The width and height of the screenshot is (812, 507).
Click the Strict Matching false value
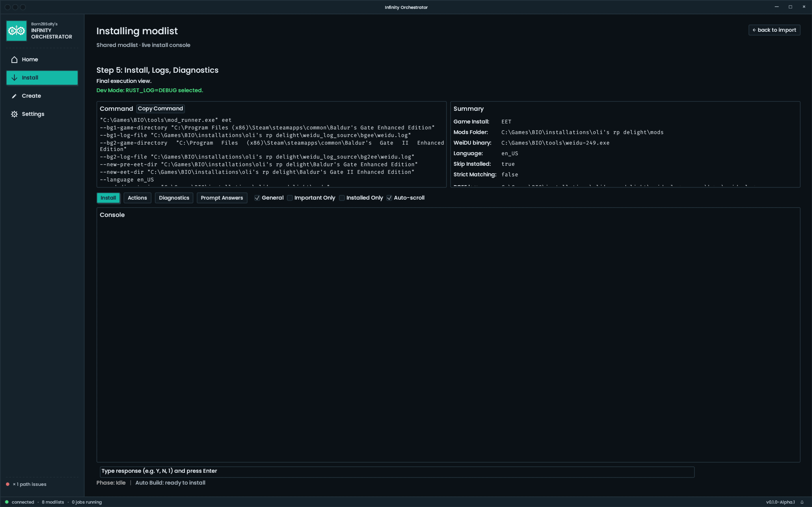coord(509,175)
